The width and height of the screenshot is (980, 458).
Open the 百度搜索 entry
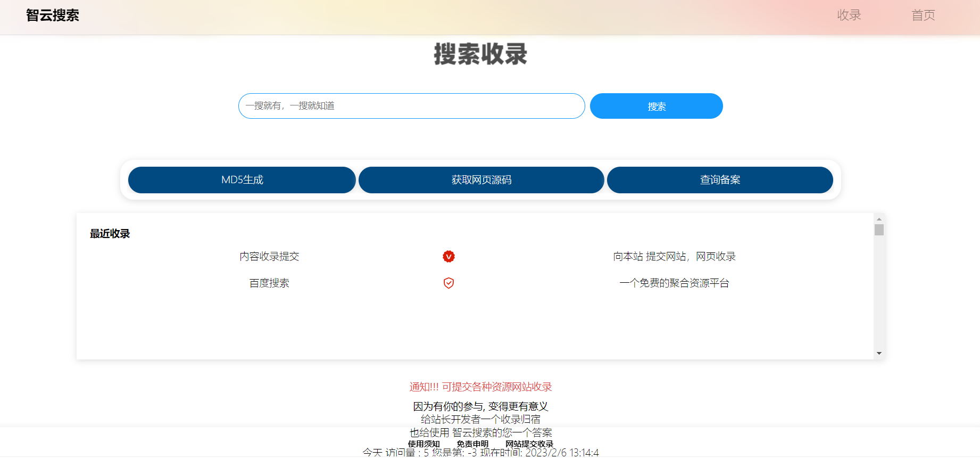click(269, 283)
